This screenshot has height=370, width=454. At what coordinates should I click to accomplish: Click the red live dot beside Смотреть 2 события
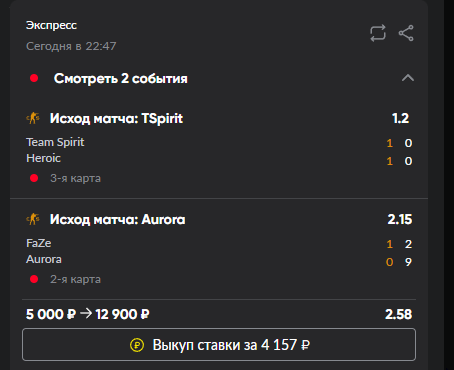pos(34,78)
